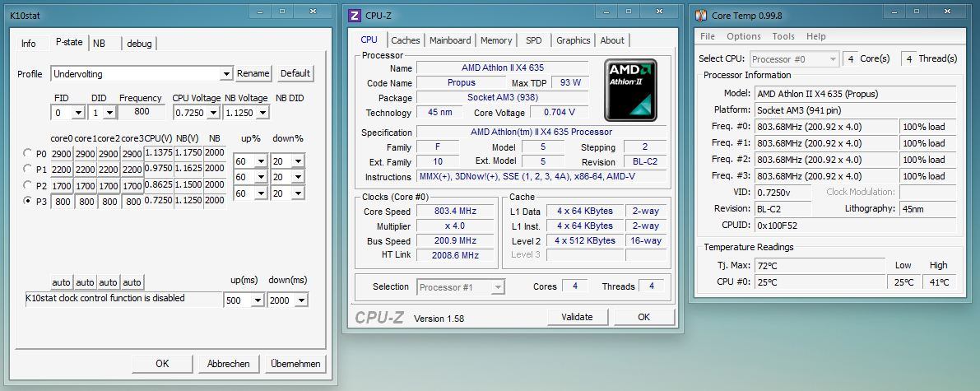Switch to the SPD tab in CPU-Z

534,40
